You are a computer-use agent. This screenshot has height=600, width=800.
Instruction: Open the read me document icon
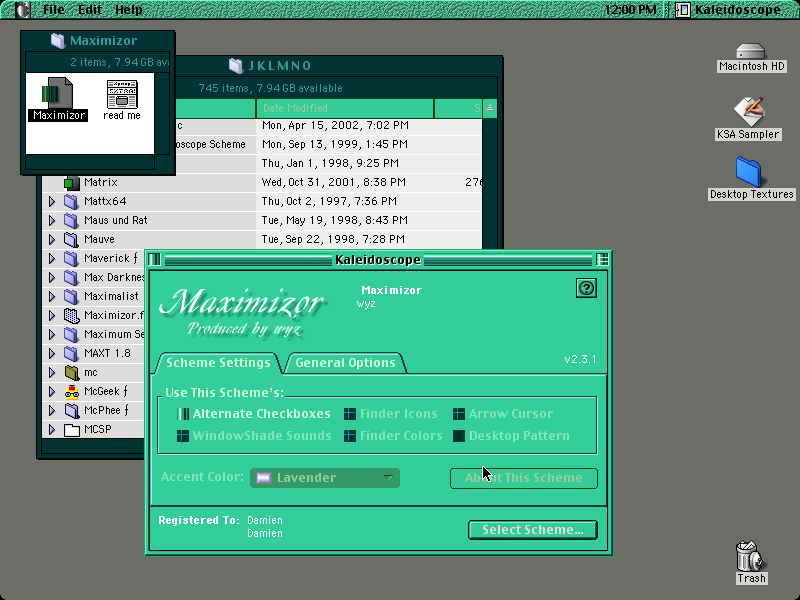[x=122, y=94]
